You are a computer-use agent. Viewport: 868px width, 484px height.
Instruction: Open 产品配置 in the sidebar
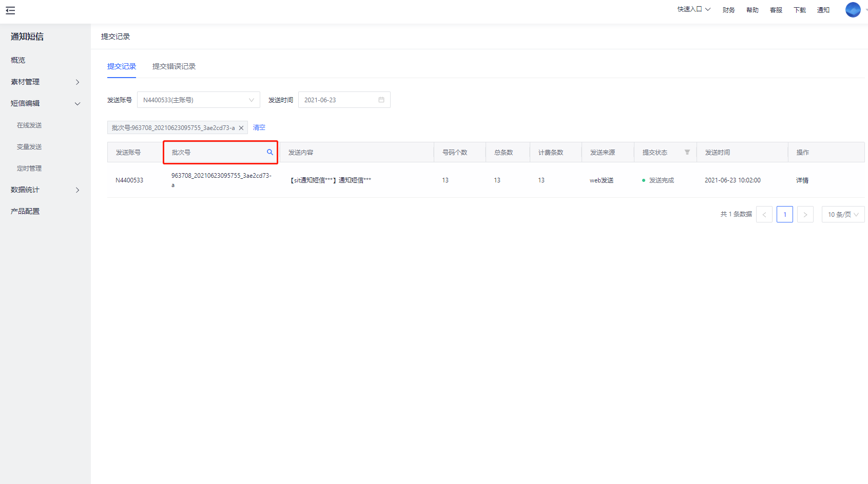25,211
